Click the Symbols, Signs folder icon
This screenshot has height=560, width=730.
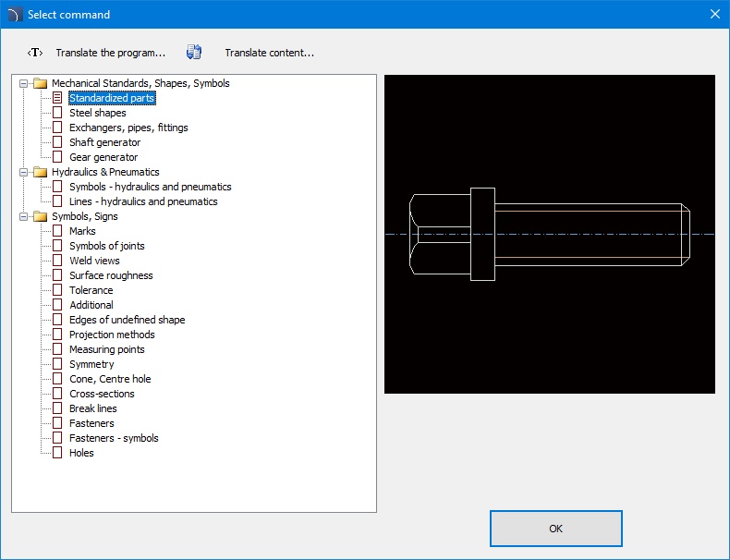click(x=40, y=216)
